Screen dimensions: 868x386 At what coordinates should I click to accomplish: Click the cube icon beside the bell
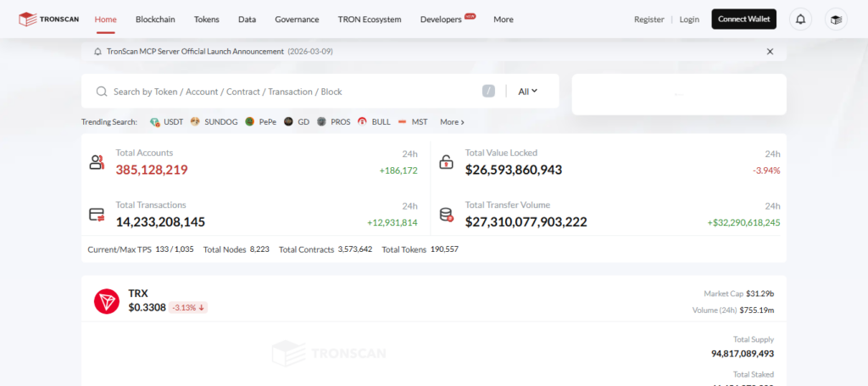click(836, 20)
